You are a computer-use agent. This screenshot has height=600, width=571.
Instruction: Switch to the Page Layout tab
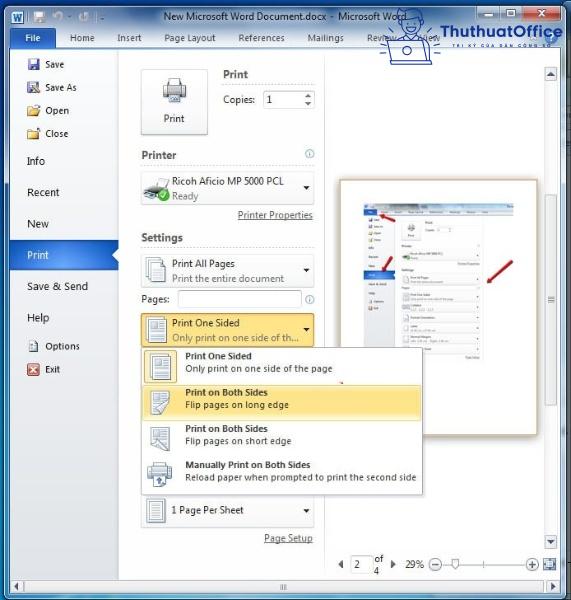click(x=189, y=38)
